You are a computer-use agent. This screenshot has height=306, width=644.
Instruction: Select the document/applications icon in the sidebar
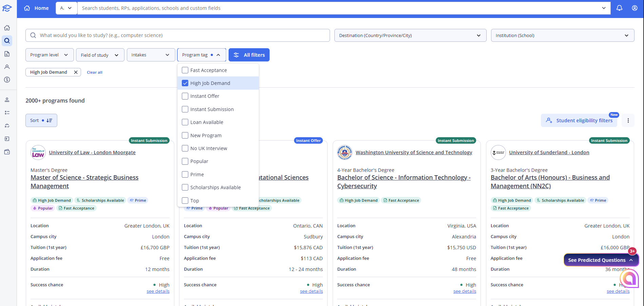7,54
